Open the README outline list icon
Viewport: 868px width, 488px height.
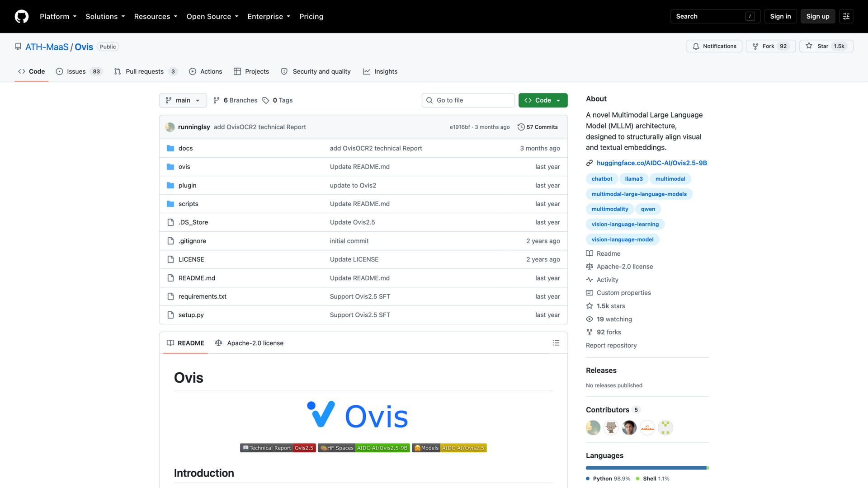[x=556, y=343]
